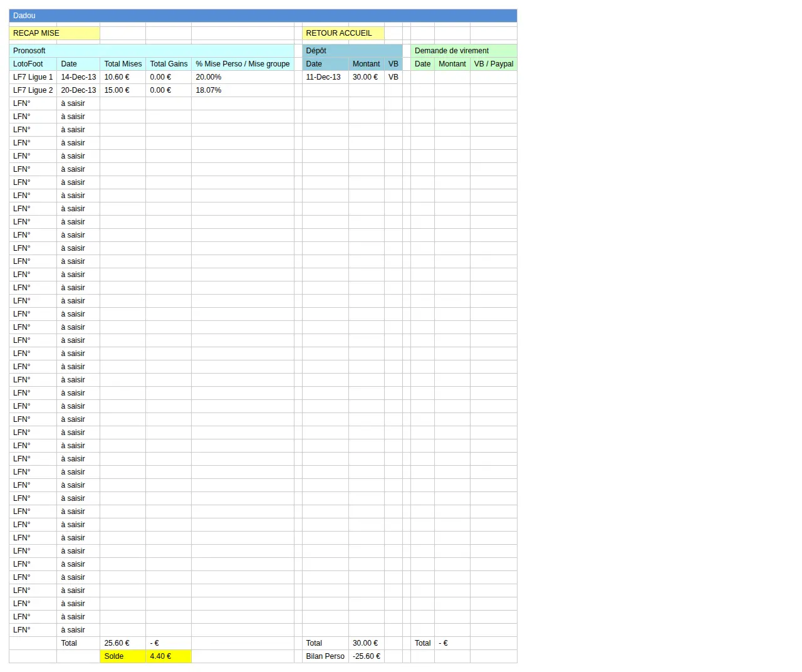This screenshot has height=672, width=802.
Task: Click the 30.00 € deposit amount in the 11-Dec-13 row
Action: click(367, 77)
